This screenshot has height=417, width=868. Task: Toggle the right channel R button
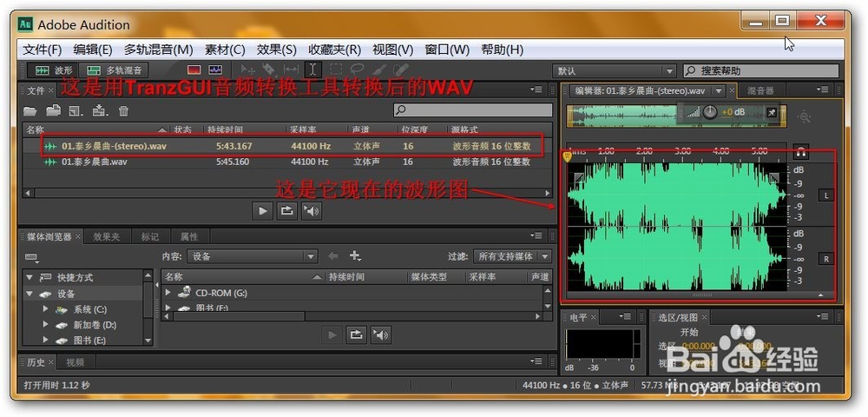coord(826,259)
